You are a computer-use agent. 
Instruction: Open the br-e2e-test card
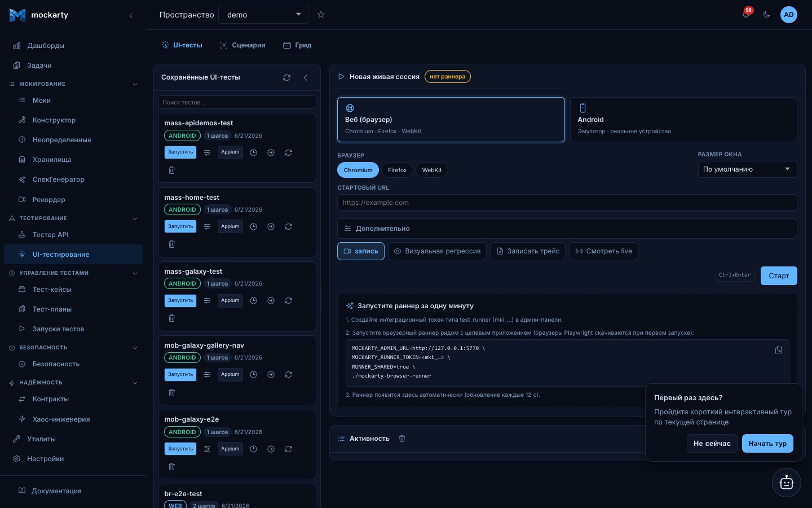click(x=237, y=496)
